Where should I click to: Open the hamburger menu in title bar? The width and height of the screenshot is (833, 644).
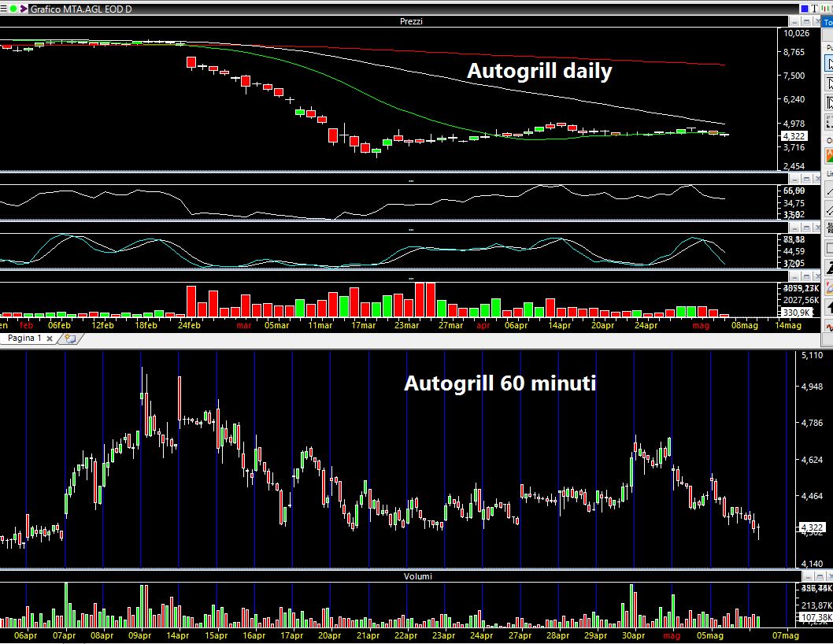pos(3,9)
